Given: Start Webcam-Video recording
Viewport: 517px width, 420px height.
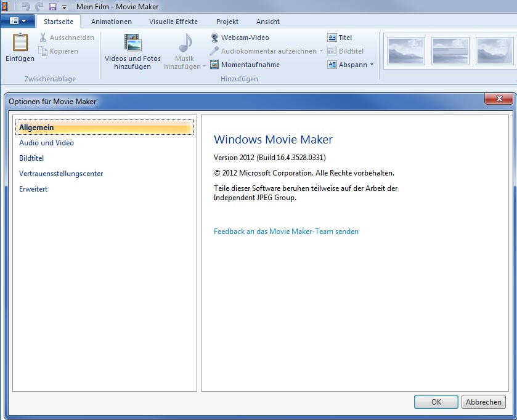Looking at the screenshot, I should 245,38.
